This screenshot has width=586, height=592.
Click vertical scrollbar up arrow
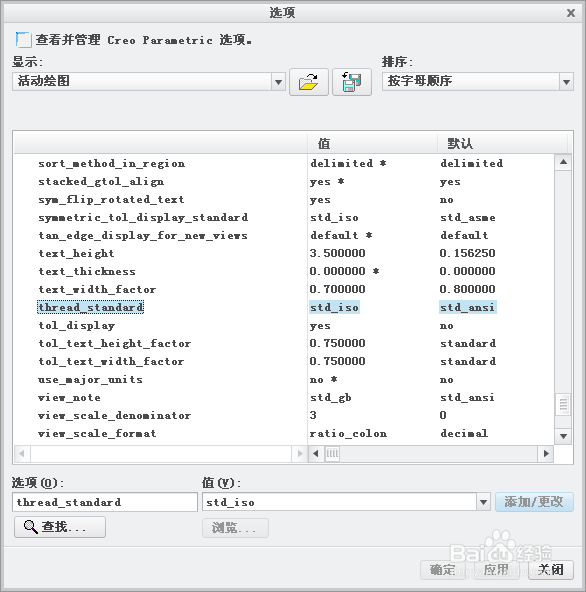pos(563,162)
